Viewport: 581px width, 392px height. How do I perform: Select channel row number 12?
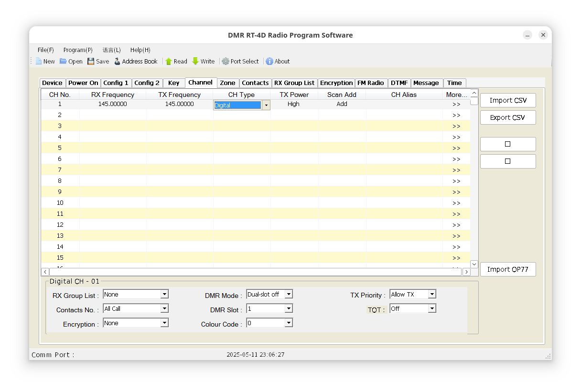click(x=60, y=225)
